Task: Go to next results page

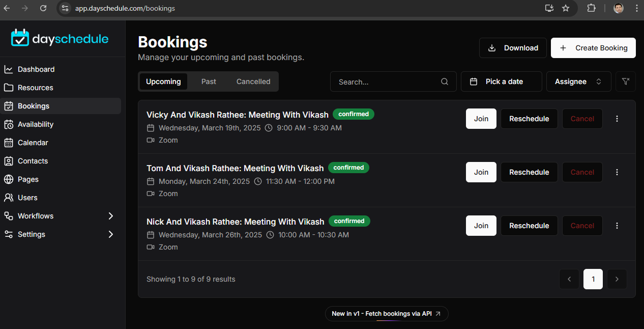Action: [x=617, y=279]
